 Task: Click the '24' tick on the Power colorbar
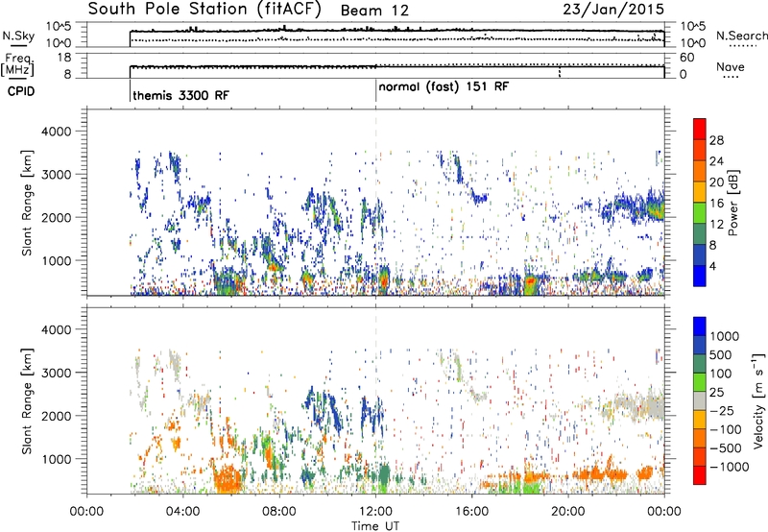(716, 161)
